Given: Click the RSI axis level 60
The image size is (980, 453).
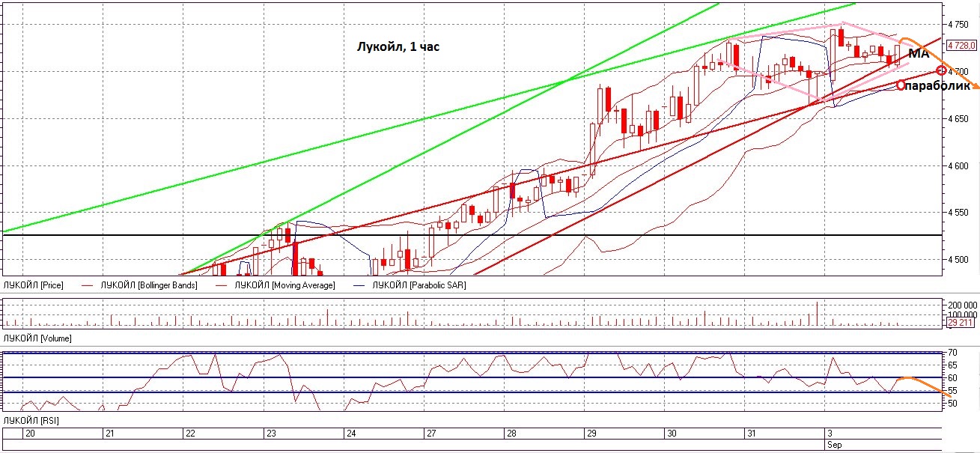Looking at the screenshot, I should (954, 377).
